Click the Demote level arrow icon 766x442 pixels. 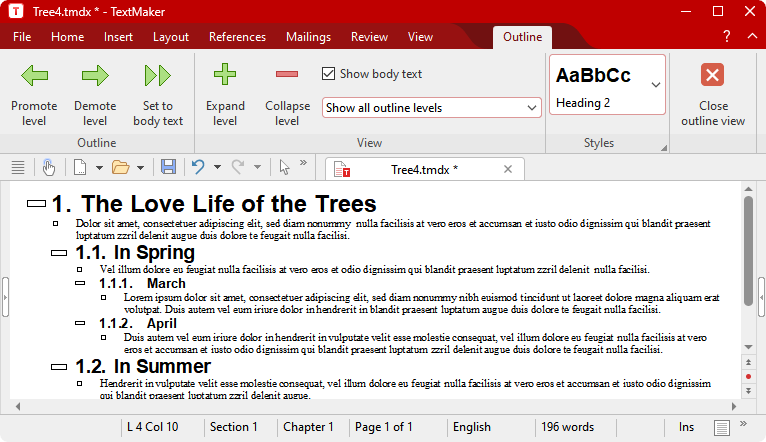[95, 76]
